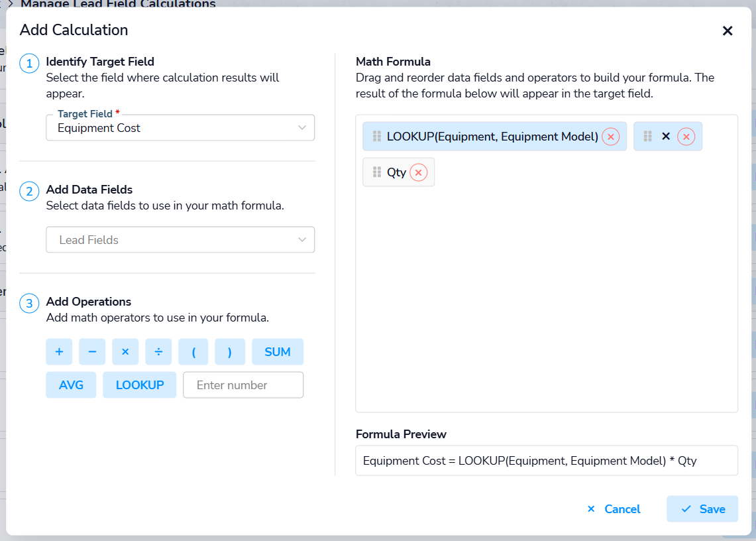Remove the LOOKUP chip from formula

610,137
